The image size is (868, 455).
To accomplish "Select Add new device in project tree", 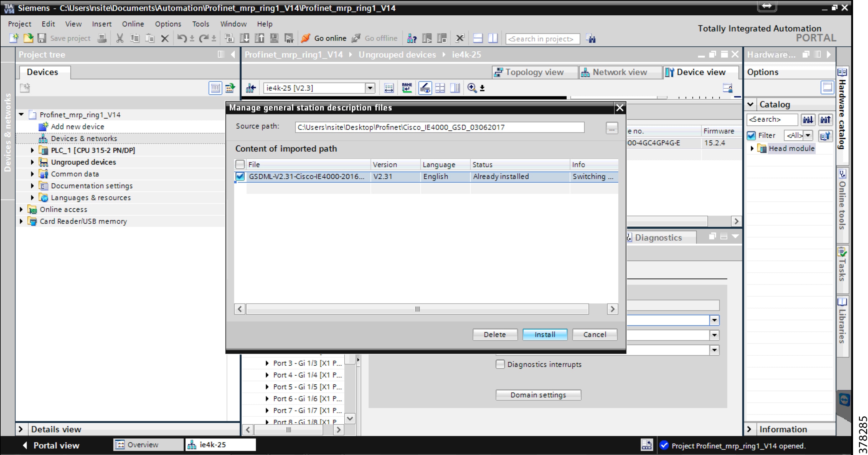I will click(77, 127).
